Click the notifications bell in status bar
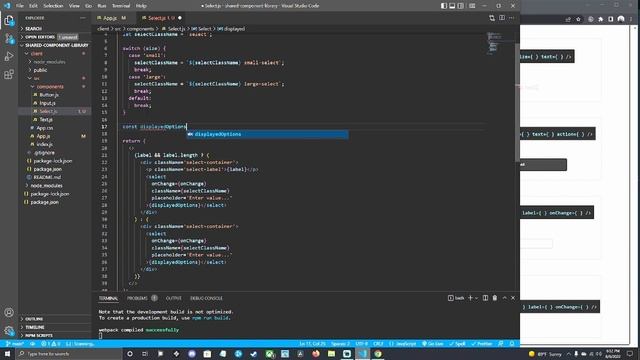Screen dimensions: 640x360 pyautogui.click(x=512, y=344)
